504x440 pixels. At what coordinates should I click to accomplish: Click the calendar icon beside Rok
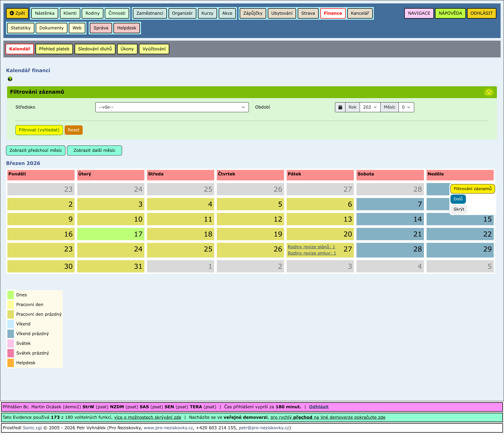[340, 107]
